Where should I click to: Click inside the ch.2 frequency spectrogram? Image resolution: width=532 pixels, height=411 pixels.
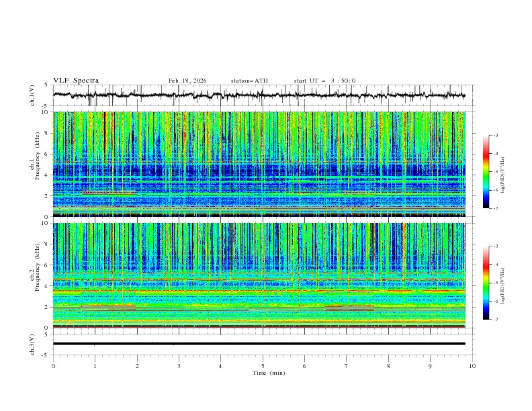click(x=262, y=275)
